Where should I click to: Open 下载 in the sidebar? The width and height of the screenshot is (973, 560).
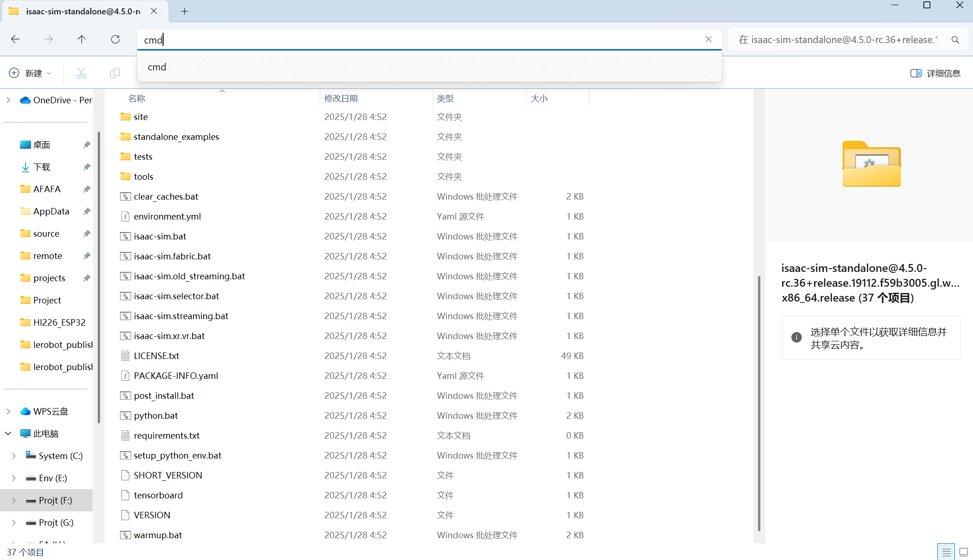tap(42, 167)
